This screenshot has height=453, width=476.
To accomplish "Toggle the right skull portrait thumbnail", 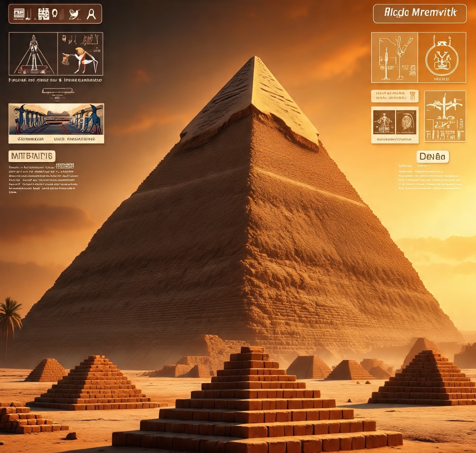I will [406, 122].
